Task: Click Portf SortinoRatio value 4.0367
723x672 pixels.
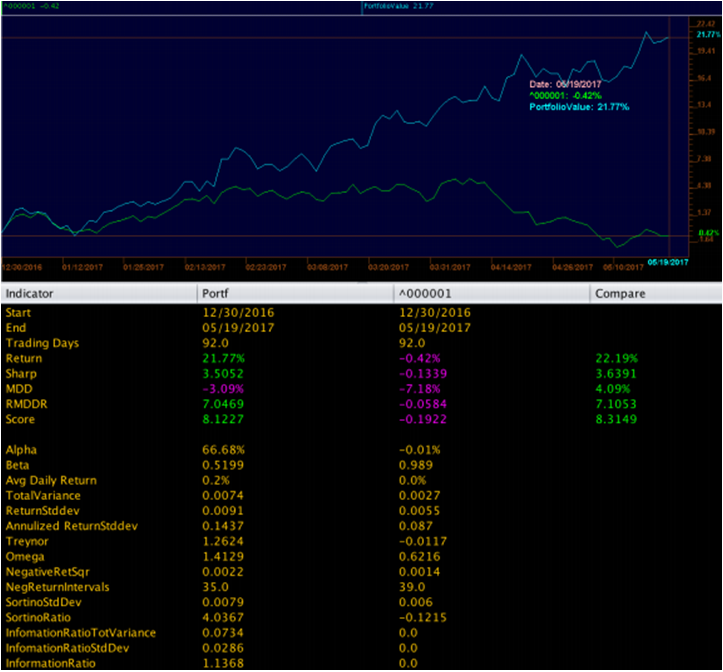Action: 223,618
